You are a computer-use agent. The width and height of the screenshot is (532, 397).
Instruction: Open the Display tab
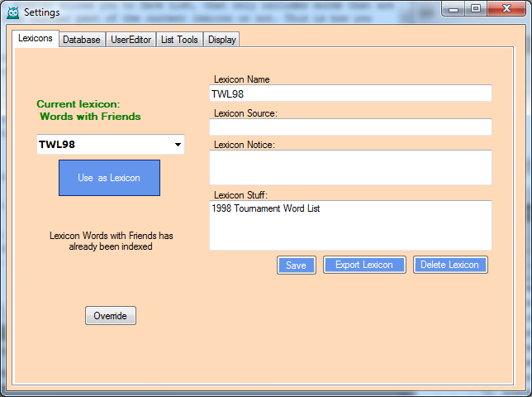tap(222, 40)
